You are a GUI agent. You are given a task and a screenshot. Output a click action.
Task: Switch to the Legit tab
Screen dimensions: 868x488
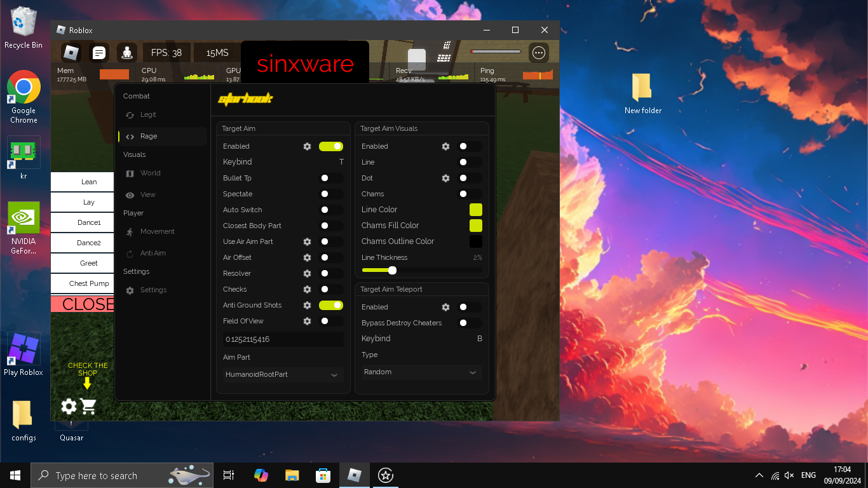(x=163, y=115)
